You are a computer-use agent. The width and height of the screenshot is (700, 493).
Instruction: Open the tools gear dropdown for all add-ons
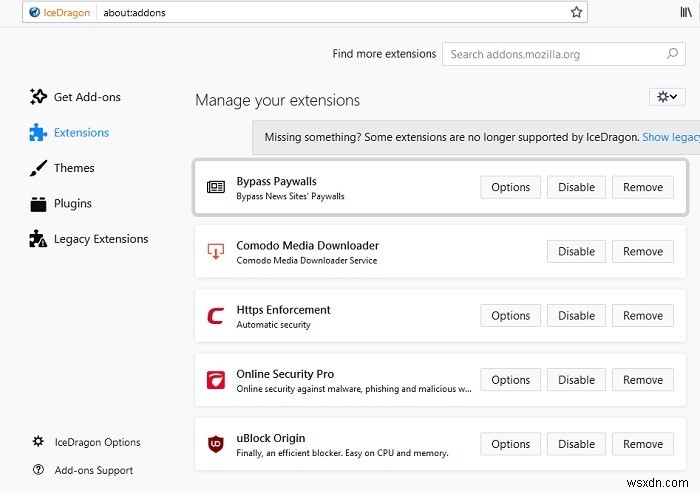[x=667, y=96]
